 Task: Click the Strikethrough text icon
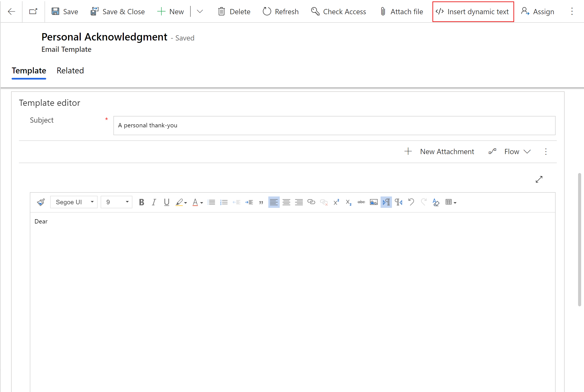[361, 202]
